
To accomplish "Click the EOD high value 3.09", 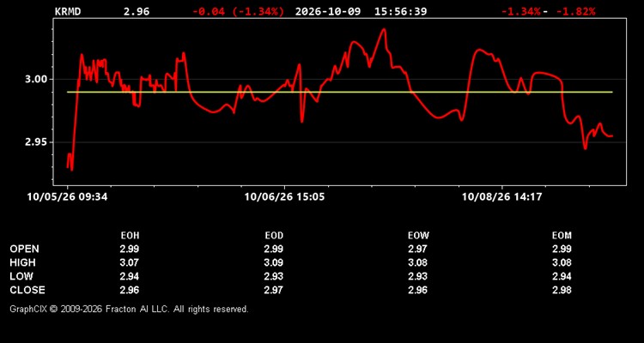I will click(x=274, y=262).
